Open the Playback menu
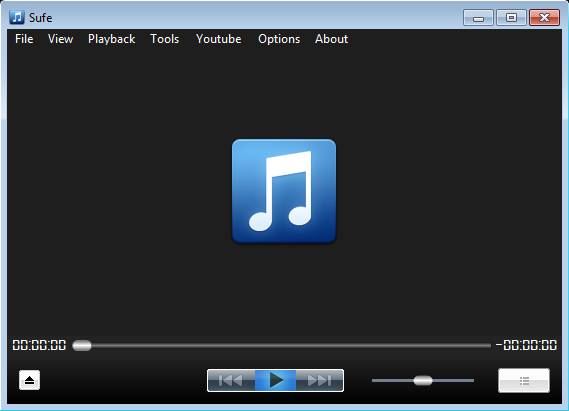The height and width of the screenshot is (411, 569). coord(111,39)
